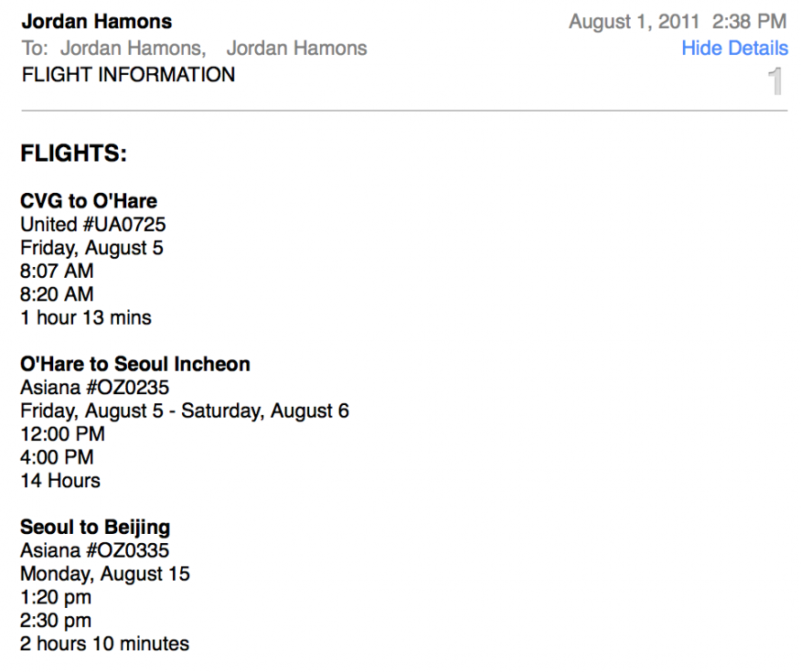
Task: Click the 1 hour 13 mins duration
Action: coord(86,318)
